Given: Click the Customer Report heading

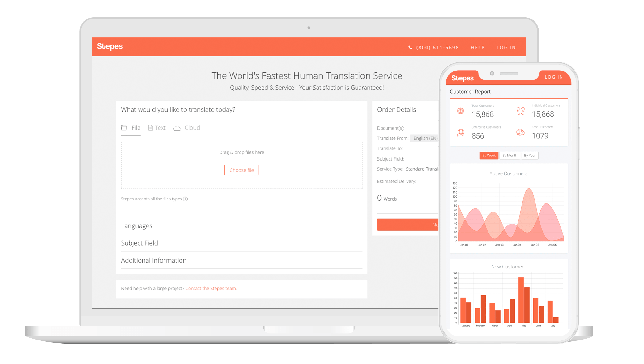Looking at the screenshot, I should [x=470, y=92].
